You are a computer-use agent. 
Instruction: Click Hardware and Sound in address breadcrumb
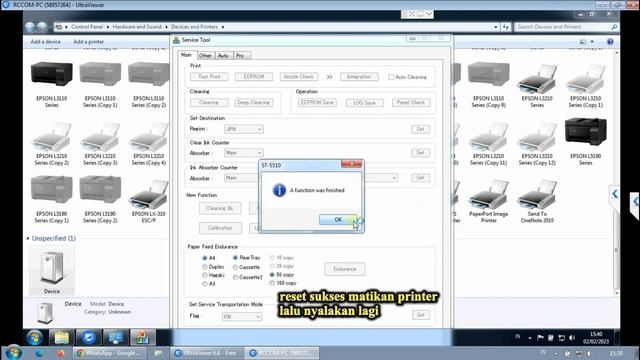[x=137, y=27]
